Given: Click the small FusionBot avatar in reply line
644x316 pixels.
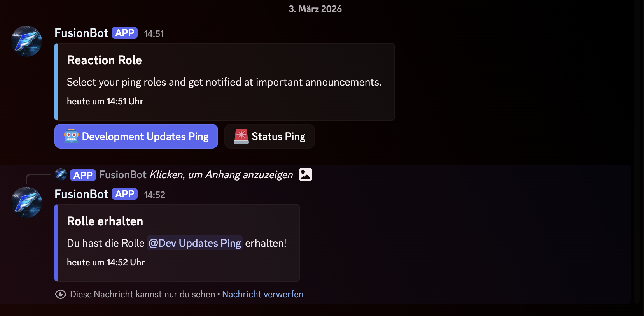Looking at the screenshot, I should click(61, 174).
